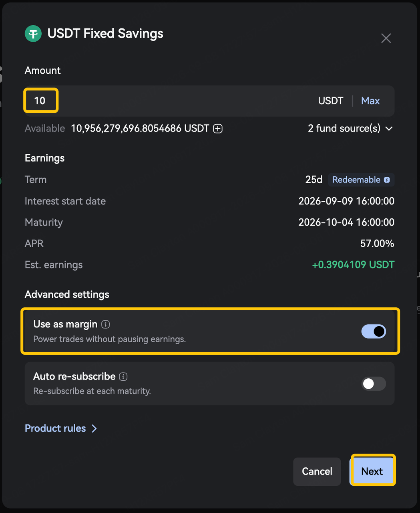Click the Redeemable tag info icon
Viewport: 420px width, 513px height.
click(387, 180)
